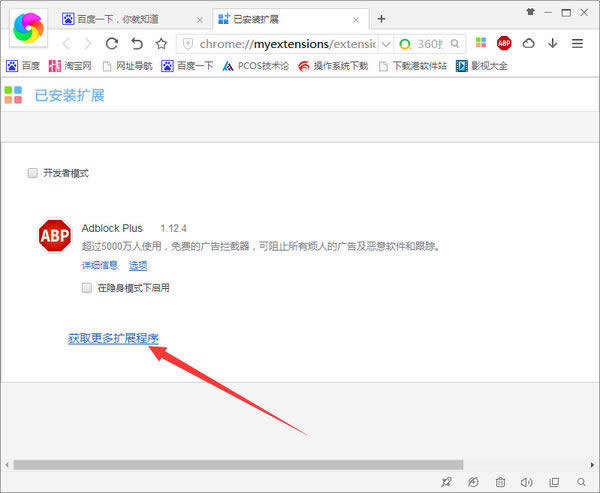600x493 pixels.
Task: Click the 已安装扩展 page heading
Action: click(70, 95)
